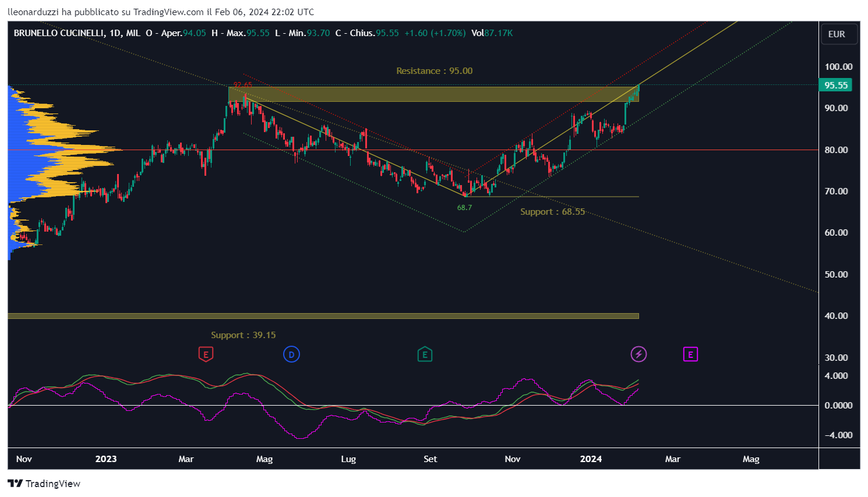Click the blue dividend D marker
The height and width of the screenshot is (497, 868).
291,354
